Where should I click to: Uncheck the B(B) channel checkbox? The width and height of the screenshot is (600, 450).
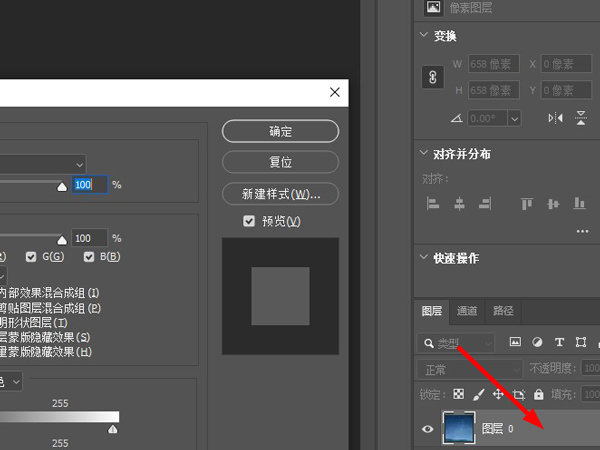pyautogui.click(x=89, y=257)
